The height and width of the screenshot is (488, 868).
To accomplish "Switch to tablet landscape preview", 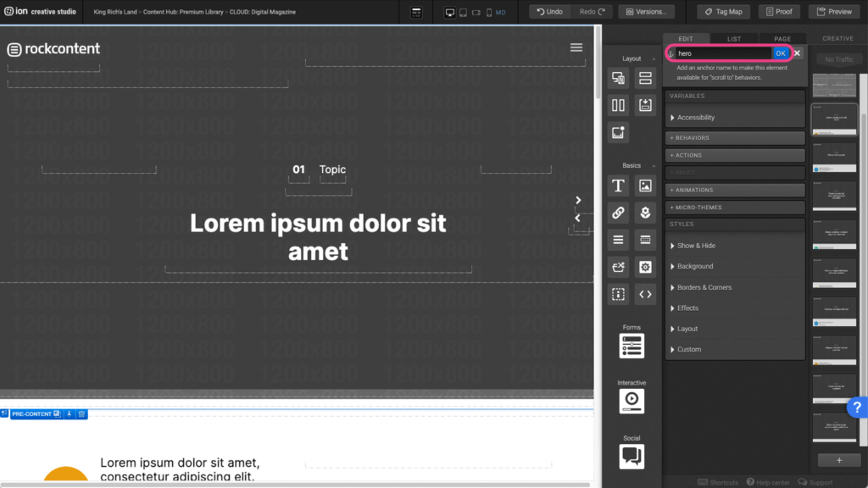I will pyautogui.click(x=476, y=12).
